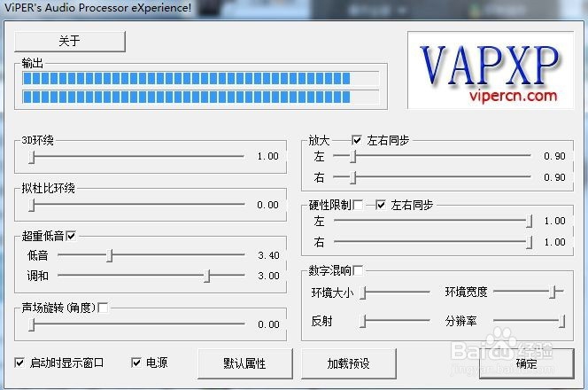The image size is (588, 390).
Task: Confirm with the 确定 button
Action: (527, 363)
